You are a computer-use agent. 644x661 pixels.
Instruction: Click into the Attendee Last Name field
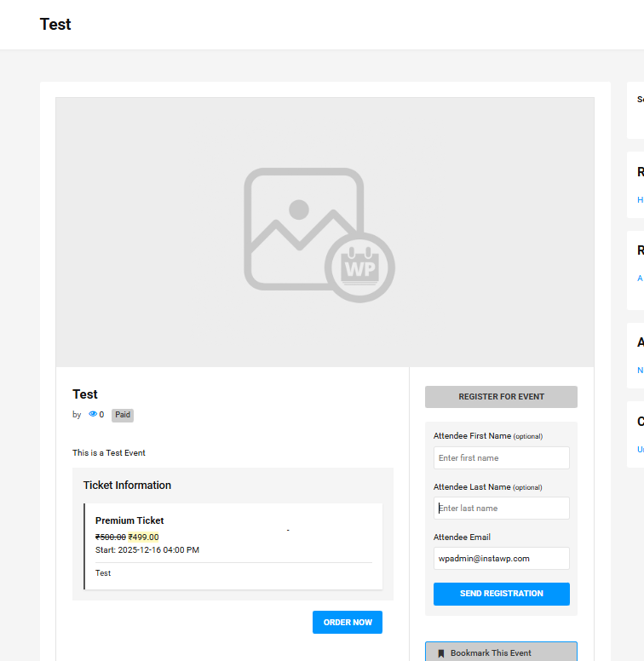point(501,509)
